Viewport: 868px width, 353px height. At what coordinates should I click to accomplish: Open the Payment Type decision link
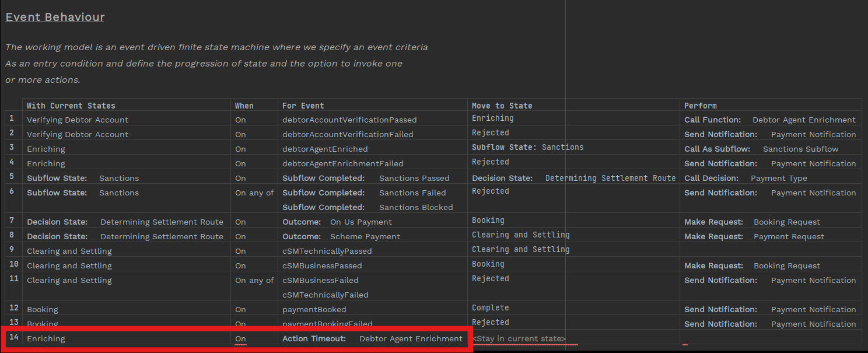pyautogui.click(x=779, y=178)
